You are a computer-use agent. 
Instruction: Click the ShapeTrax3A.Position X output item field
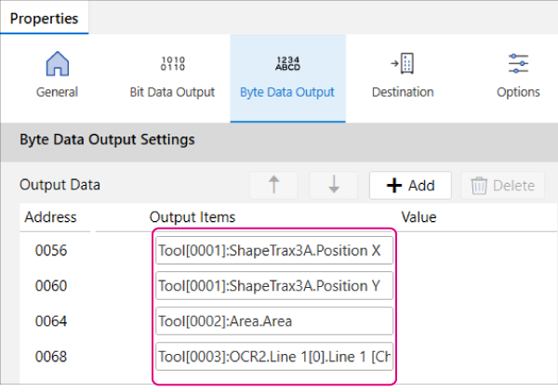click(275, 251)
